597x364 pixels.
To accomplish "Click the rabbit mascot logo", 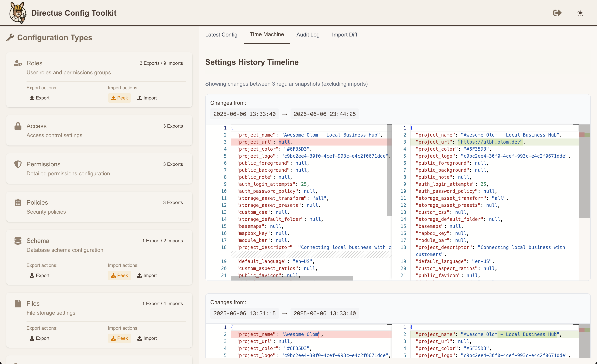I will pos(18,13).
